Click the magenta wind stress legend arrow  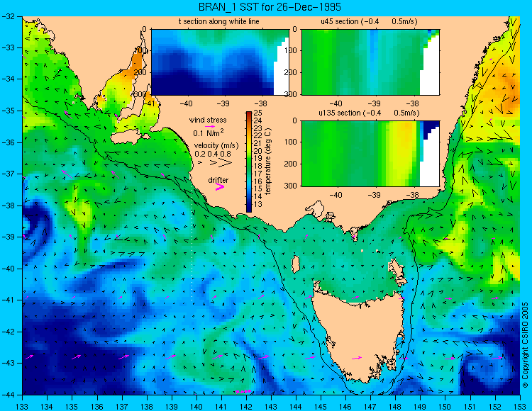click(x=210, y=127)
